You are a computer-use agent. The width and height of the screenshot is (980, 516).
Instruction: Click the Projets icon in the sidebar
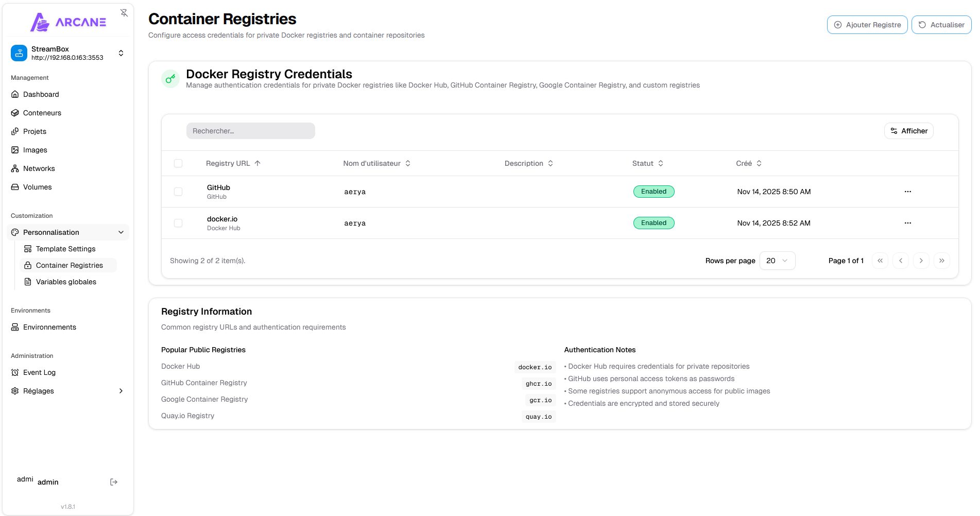pos(15,131)
